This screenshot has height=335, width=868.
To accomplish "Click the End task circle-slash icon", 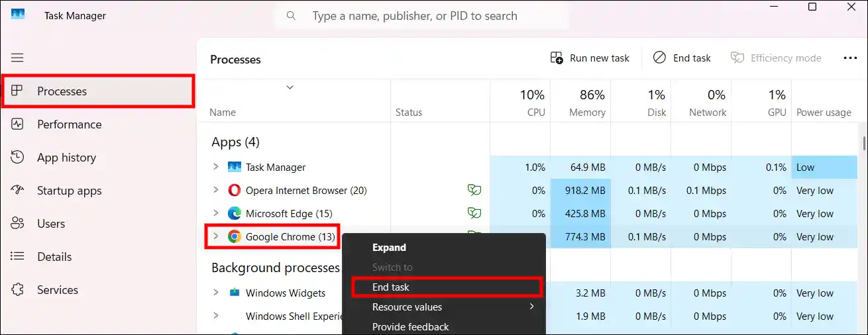I will pyautogui.click(x=659, y=58).
